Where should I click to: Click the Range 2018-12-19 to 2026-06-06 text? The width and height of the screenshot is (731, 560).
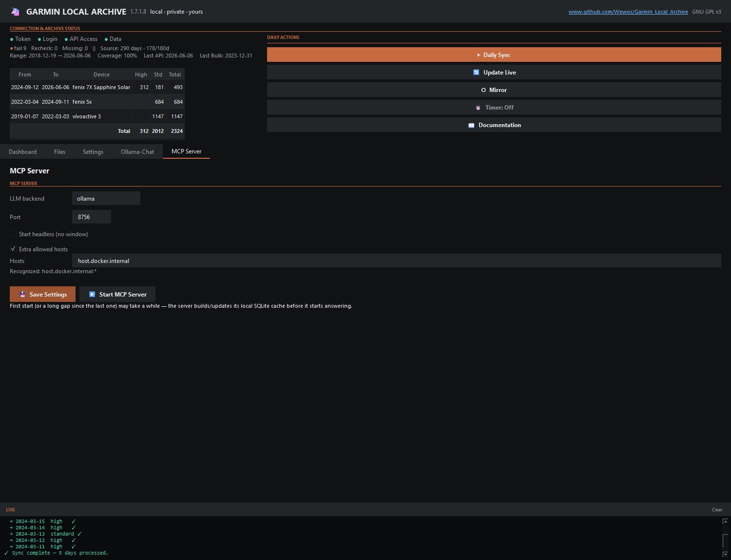click(x=50, y=56)
